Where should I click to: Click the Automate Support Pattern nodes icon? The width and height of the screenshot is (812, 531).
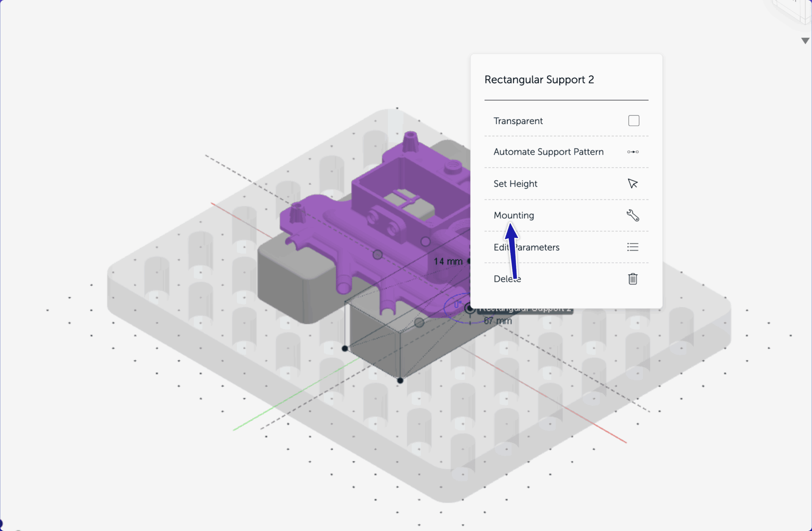tap(632, 152)
